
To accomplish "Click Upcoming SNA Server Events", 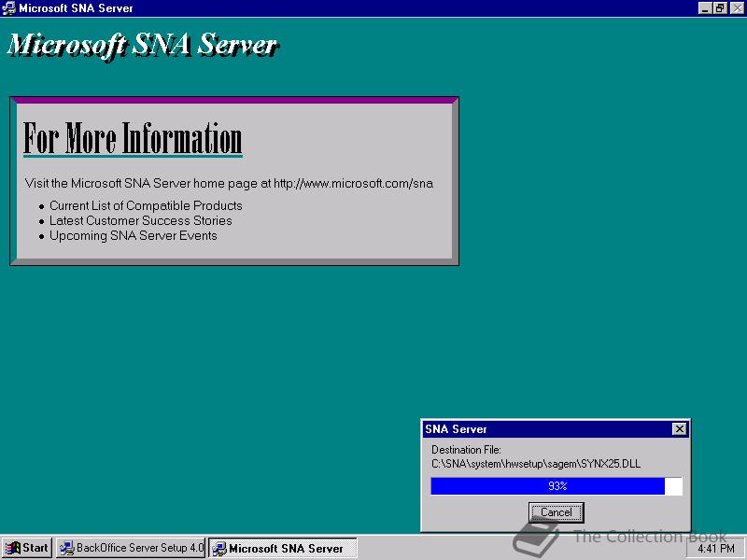I will point(133,236).
